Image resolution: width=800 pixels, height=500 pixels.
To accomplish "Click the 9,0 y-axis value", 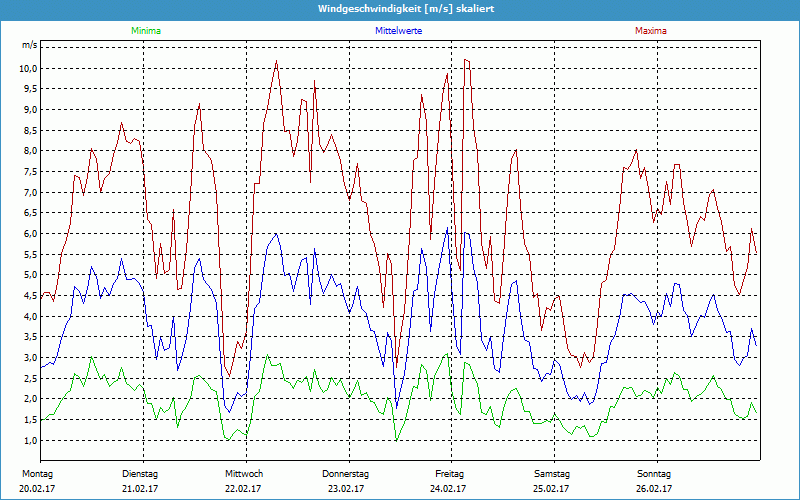I will point(30,110).
